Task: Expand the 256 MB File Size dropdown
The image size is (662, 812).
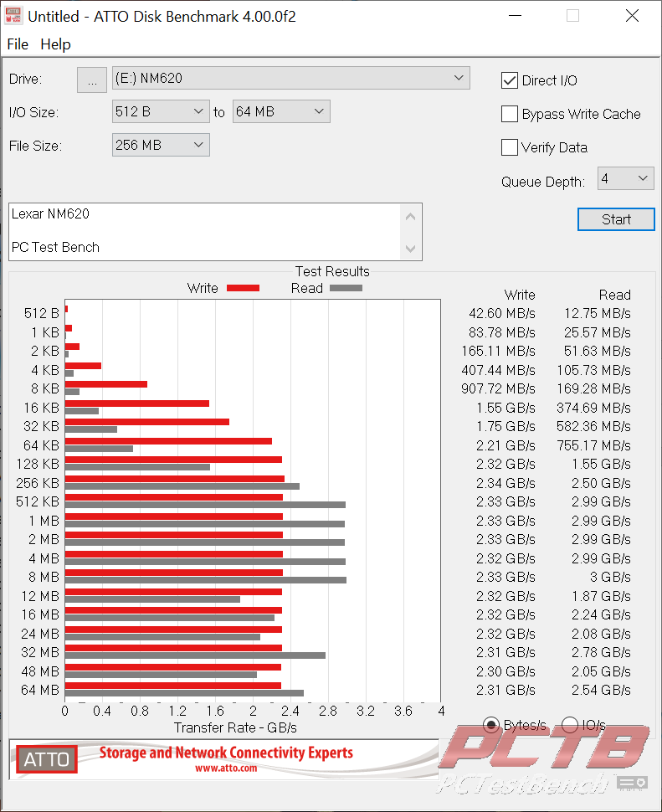Action: (160, 145)
